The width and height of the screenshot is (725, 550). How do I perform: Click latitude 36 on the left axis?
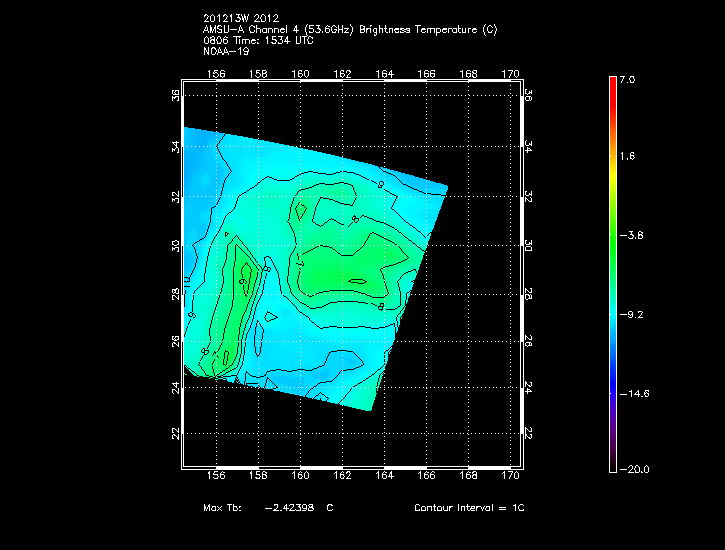point(175,95)
